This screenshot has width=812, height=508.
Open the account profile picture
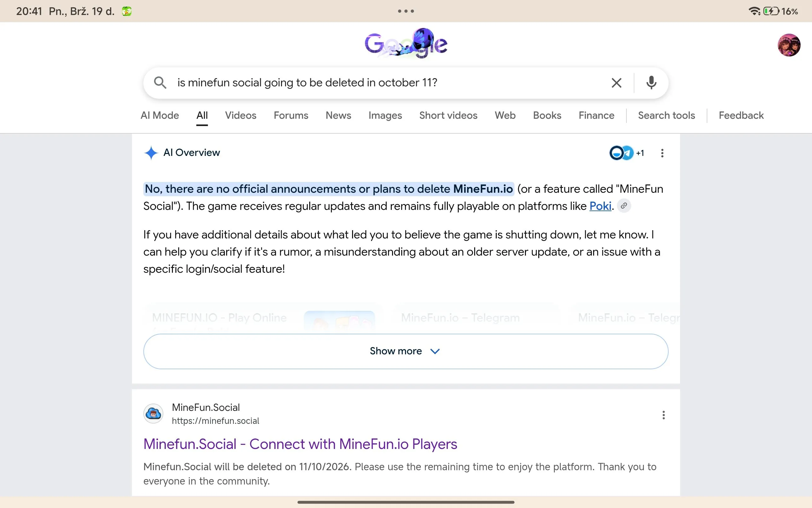(789, 45)
